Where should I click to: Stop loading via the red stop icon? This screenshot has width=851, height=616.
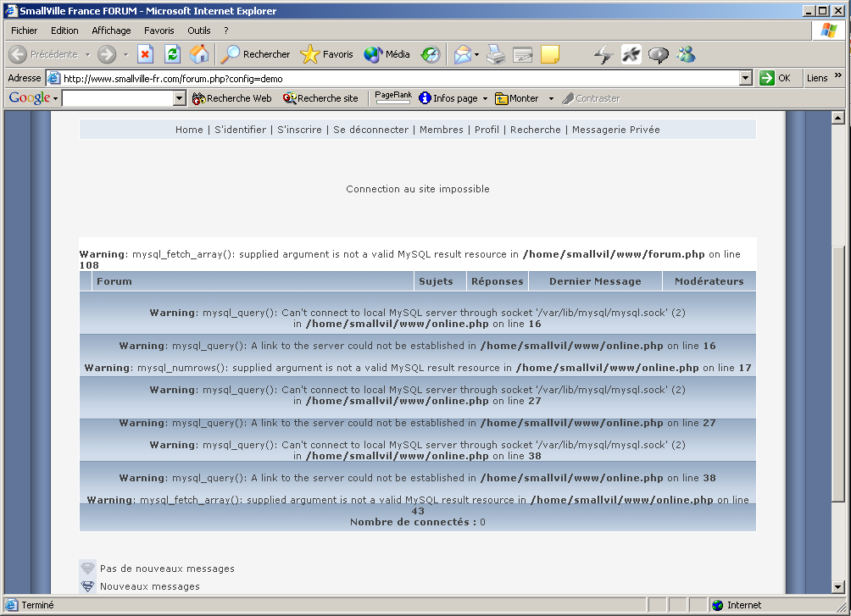(x=146, y=53)
